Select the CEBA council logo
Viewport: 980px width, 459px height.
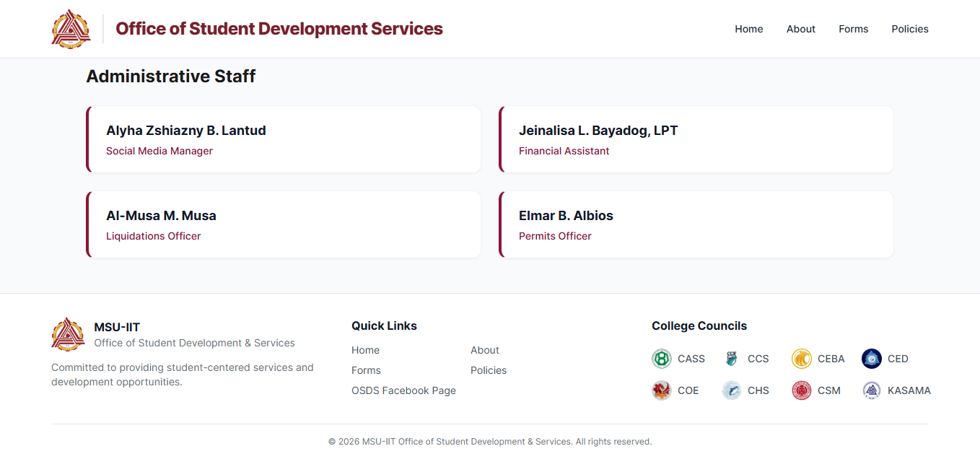tap(801, 359)
